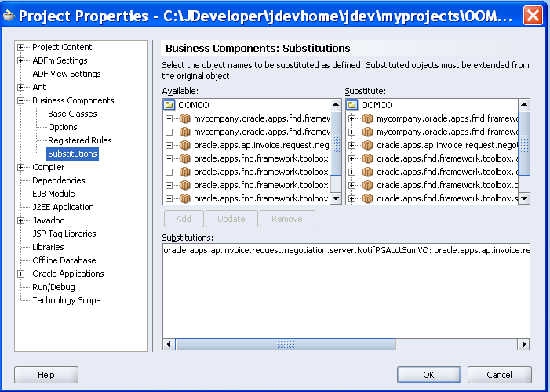The image size is (550, 392).
Task: Expand invoice.request.negot package in Substitute list
Action: click(x=351, y=145)
